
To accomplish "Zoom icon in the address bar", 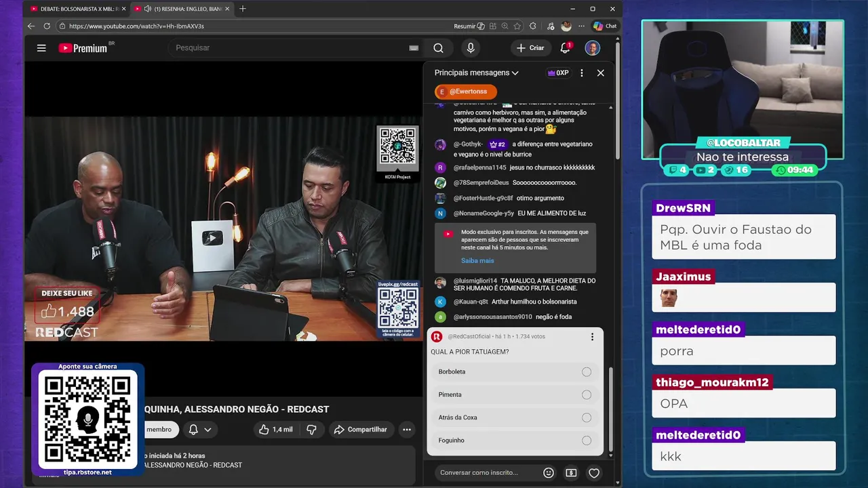I will click(505, 26).
